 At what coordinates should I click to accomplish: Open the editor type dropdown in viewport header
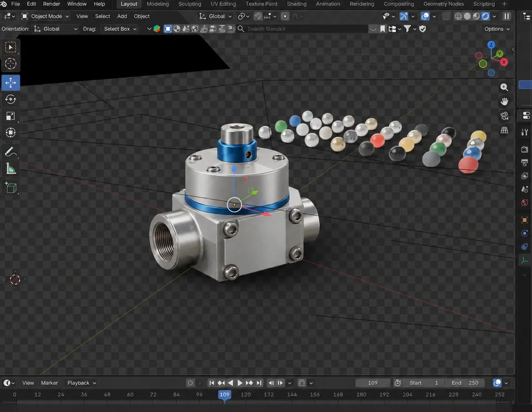8,16
